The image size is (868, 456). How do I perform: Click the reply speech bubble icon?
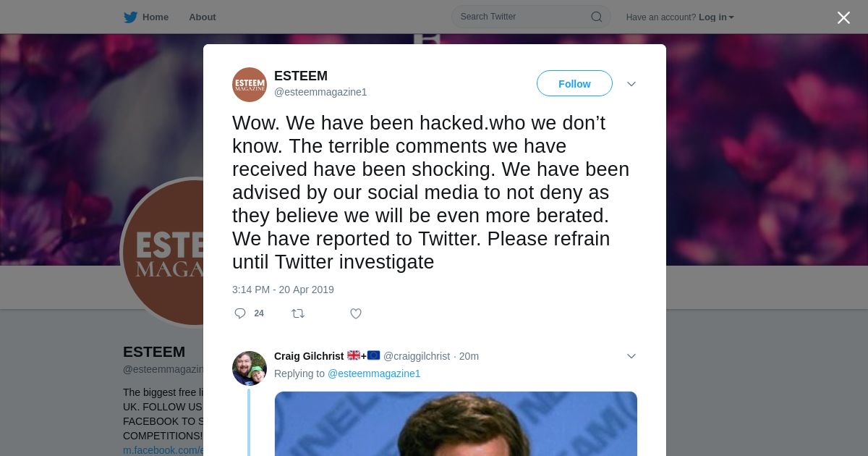click(240, 313)
